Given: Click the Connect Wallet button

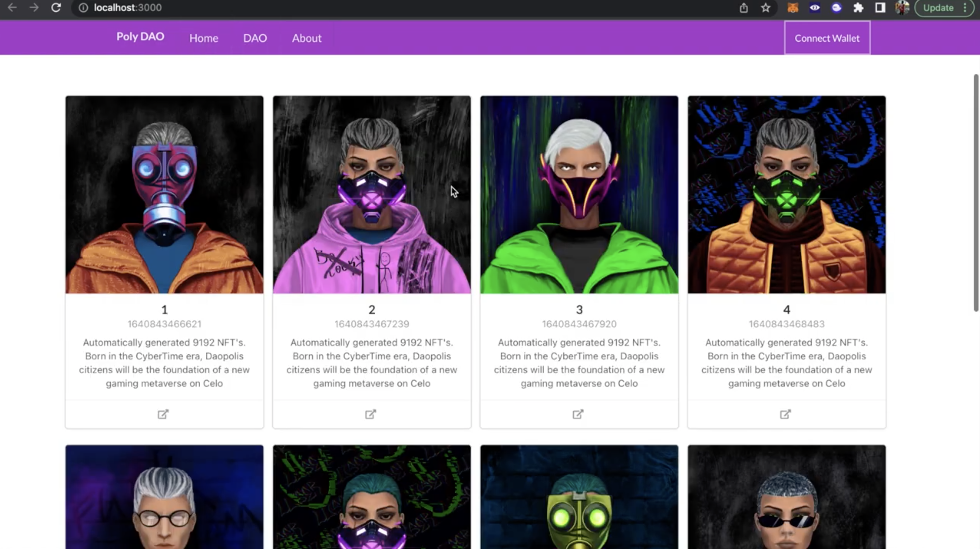Looking at the screenshot, I should [x=827, y=38].
